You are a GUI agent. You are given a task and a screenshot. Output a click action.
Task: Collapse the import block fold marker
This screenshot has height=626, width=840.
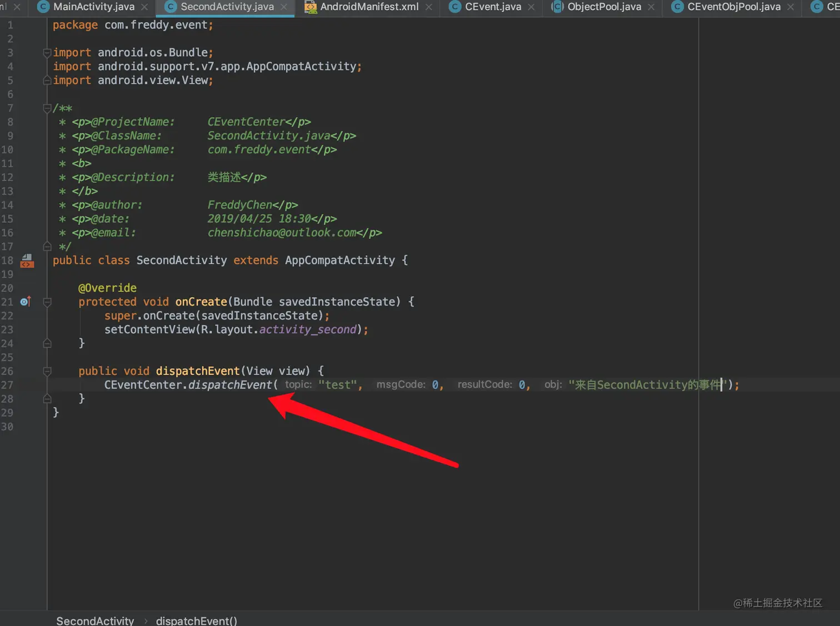click(x=47, y=53)
